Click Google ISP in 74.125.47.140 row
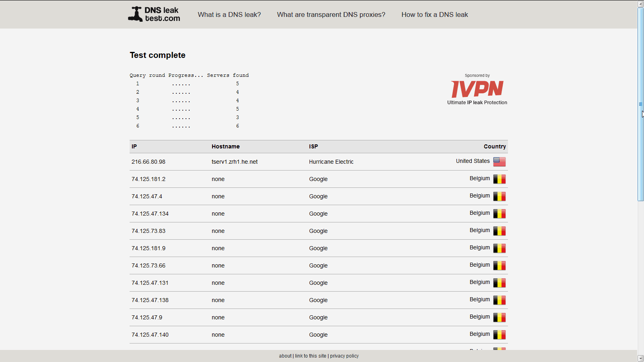Viewport: 644px width, 362px height. pyautogui.click(x=318, y=335)
